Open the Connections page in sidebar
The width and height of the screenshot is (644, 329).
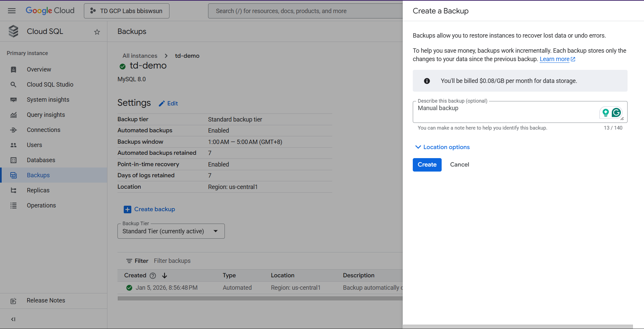pyautogui.click(x=43, y=130)
